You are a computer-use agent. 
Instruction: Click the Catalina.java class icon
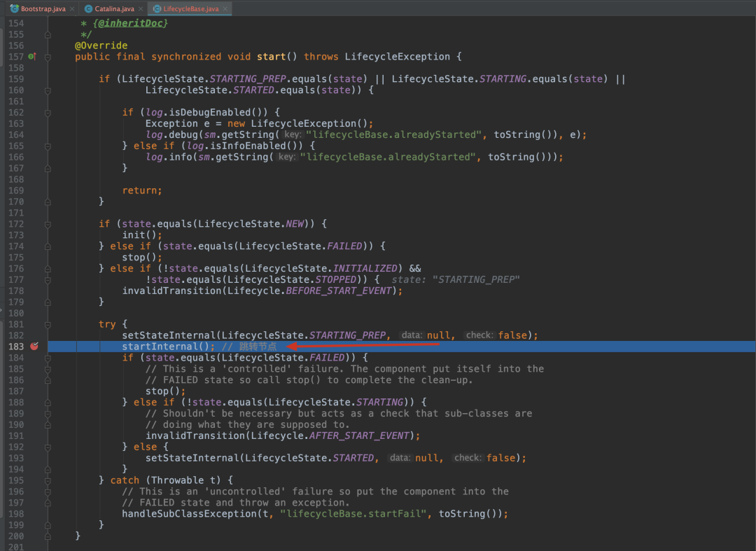click(88, 8)
